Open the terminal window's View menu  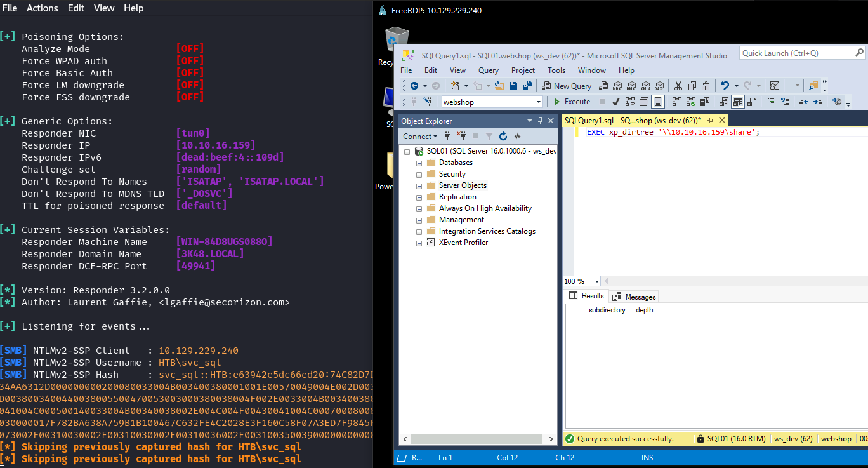click(104, 8)
